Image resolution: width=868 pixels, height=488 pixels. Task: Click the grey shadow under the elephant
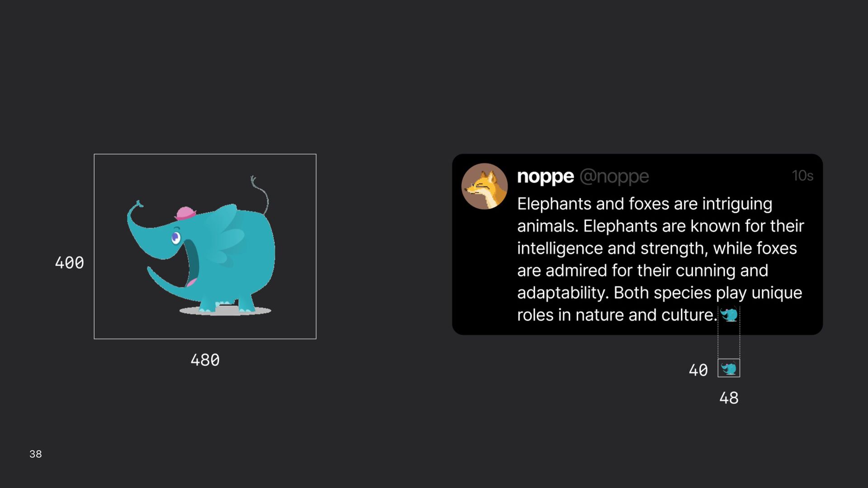[x=225, y=311]
